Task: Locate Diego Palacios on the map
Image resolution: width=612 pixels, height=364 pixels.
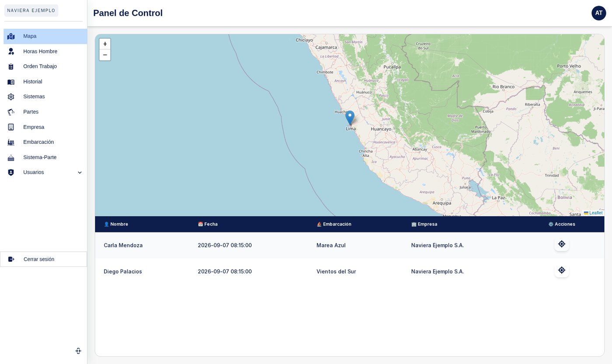Action: [x=562, y=270]
